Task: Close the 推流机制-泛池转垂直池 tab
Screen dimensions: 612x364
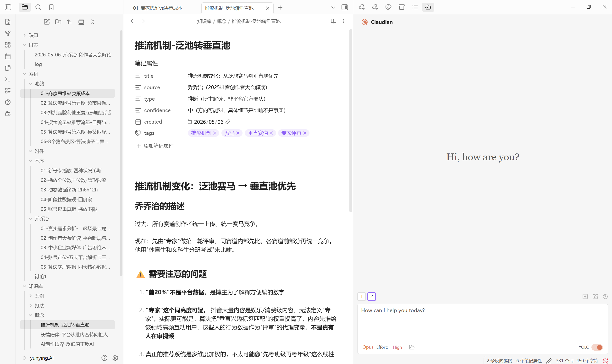Action: 267,8
